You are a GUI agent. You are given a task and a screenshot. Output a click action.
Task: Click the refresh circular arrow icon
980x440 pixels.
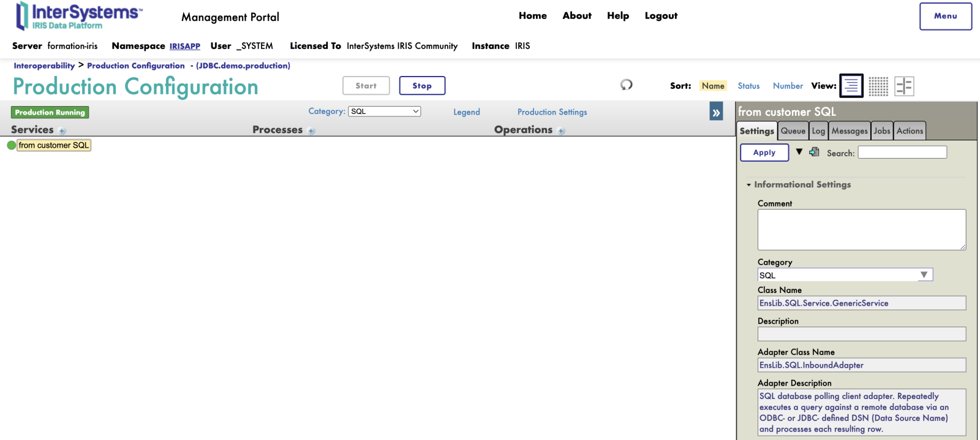(626, 85)
